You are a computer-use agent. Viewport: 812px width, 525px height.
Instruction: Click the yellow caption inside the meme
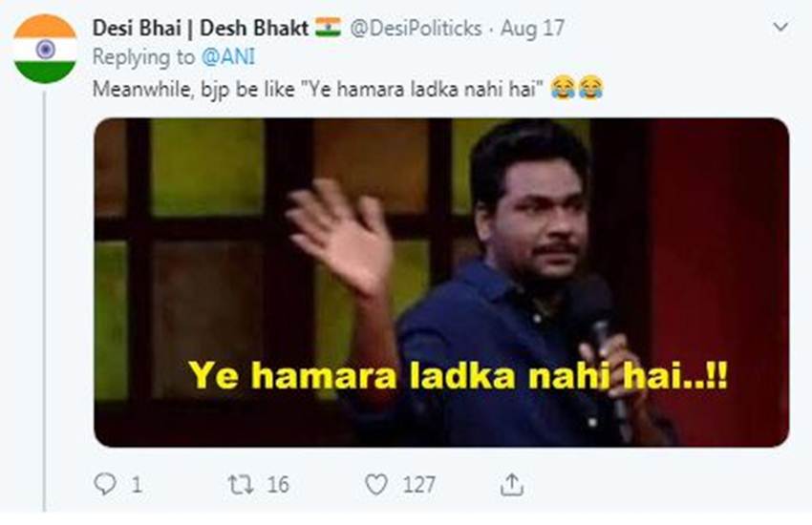458,375
